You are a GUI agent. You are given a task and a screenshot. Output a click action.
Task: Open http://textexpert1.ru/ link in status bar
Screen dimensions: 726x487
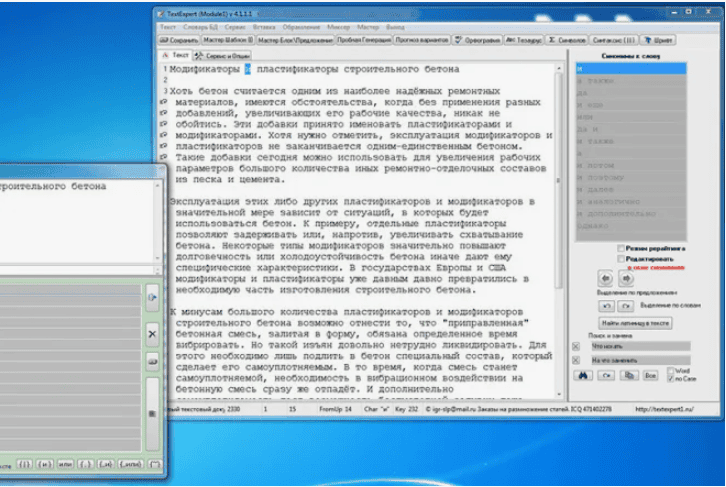(664, 409)
